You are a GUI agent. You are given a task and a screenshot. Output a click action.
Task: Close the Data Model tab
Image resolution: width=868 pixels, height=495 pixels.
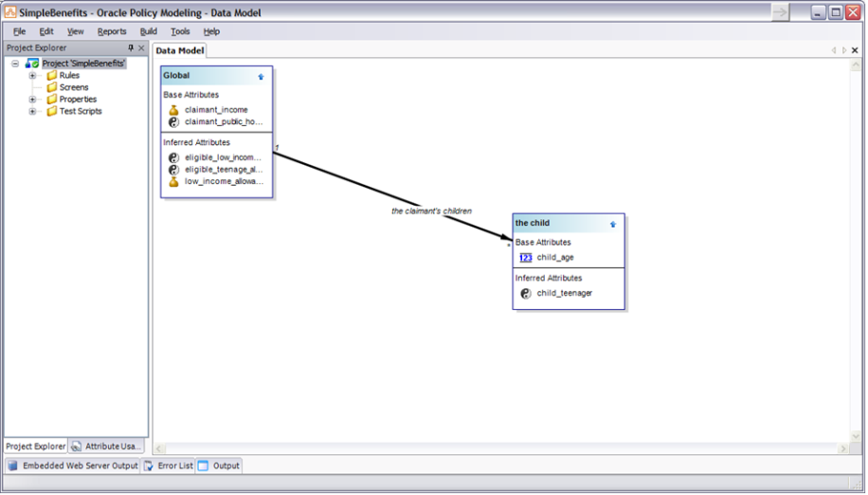tap(855, 50)
